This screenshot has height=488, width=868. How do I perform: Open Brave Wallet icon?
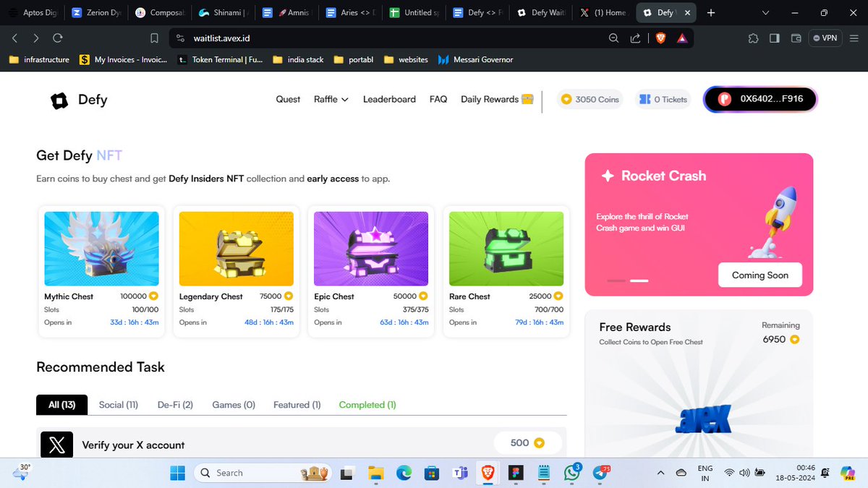click(796, 38)
